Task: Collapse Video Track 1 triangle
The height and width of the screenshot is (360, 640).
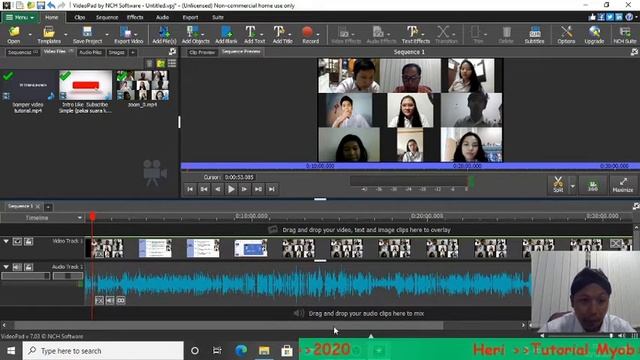Action: click(6, 241)
